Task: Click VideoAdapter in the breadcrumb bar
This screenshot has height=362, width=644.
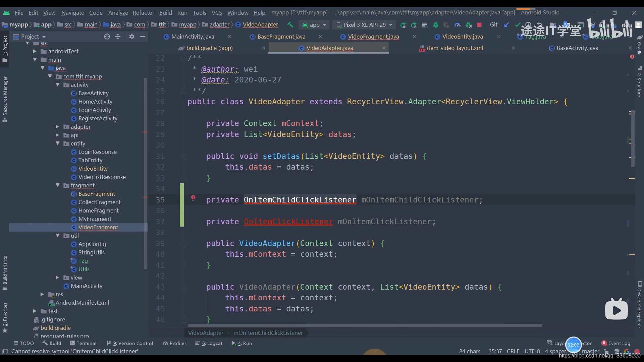Action: pos(260,24)
